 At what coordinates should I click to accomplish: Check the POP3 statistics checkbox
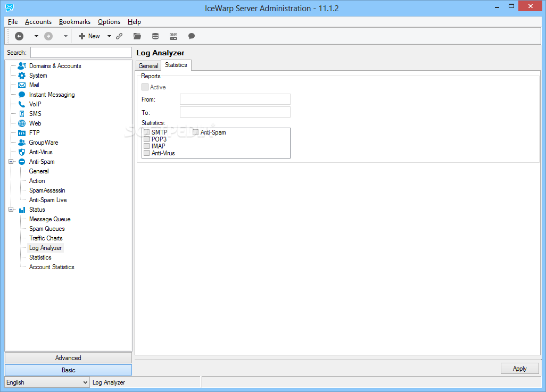tap(146, 139)
